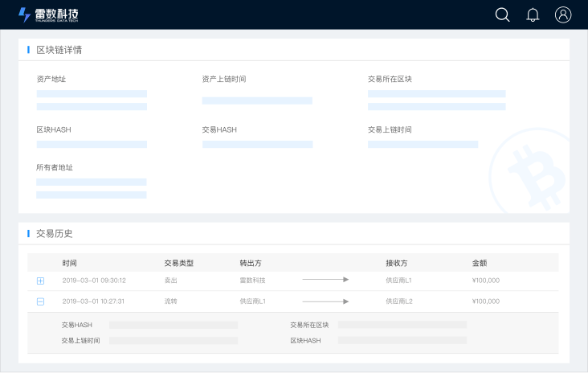Select the 卖出 transaction type cell
This screenshot has width=588, height=373.
pyautogui.click(x=170, y=281)
